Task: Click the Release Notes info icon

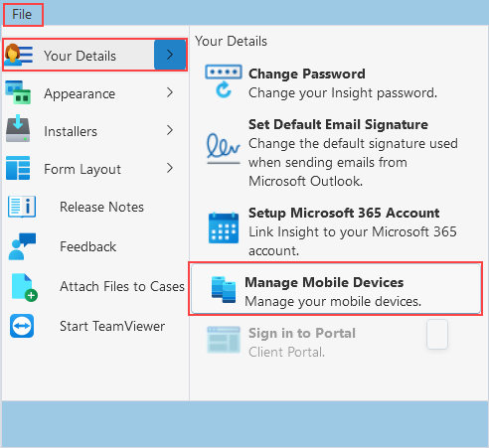Action: point(22,207)
